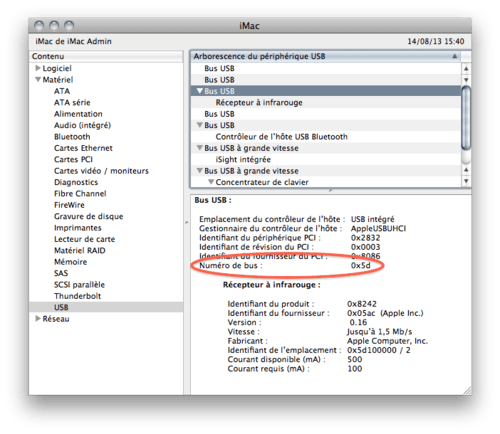Select Cartes vidéo / moniteurs
The width and height of the screenshot is (500, 434).
click(x=101, y=171)
